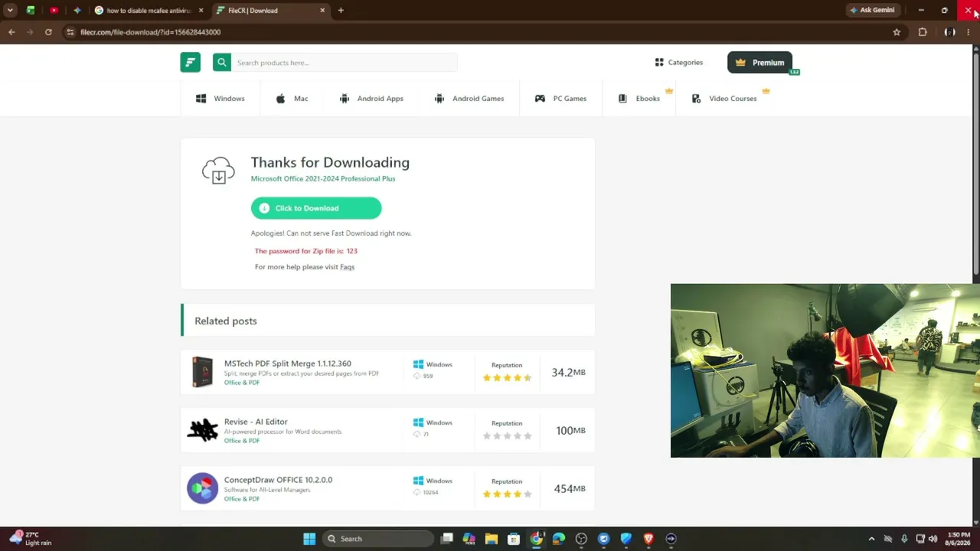Open Brave browser from the taskbar
The width and height of the screenshot is (980, 551).
pyautogui.click(x=648, y=539)
